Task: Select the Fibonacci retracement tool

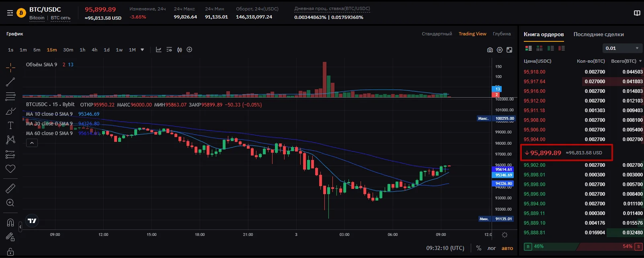Action: pyautogui.click(x=10, y=96)
